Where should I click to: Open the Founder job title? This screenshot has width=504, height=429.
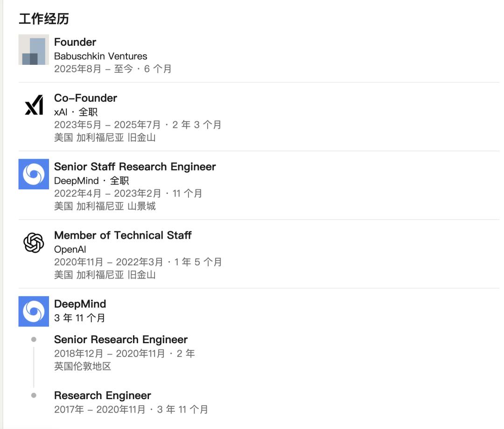point(75,42)
